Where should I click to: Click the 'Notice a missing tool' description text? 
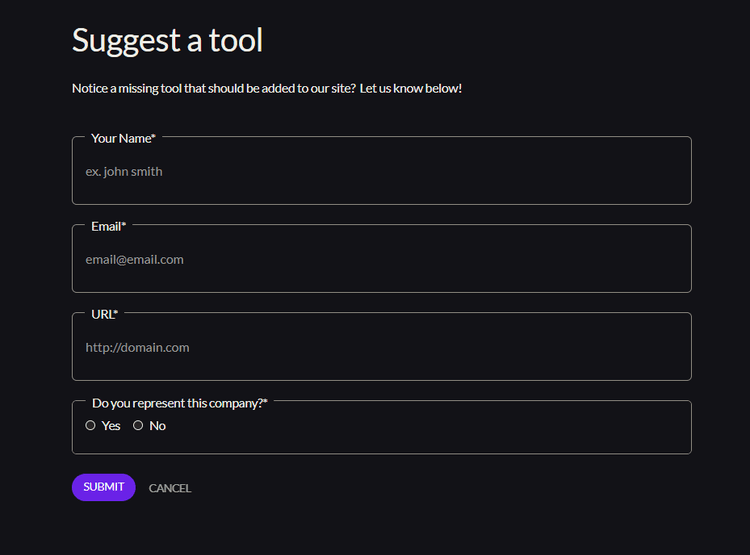[266, 88]
